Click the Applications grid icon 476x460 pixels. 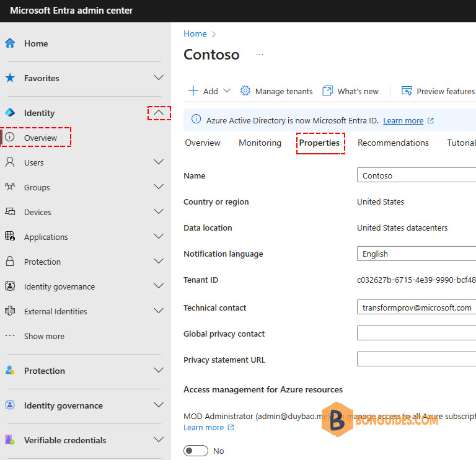click(x=10, y=236)
